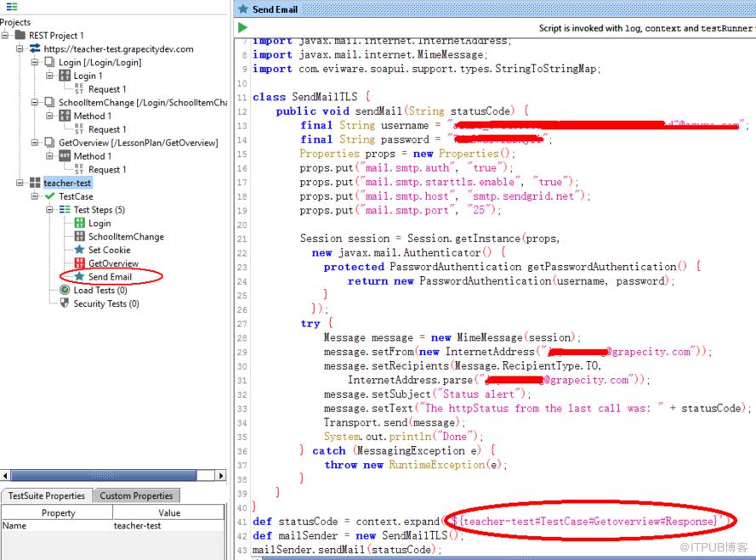Click the Load Tests (0) icon
Viewport: 756px width, 560px height.
(65, 290)
